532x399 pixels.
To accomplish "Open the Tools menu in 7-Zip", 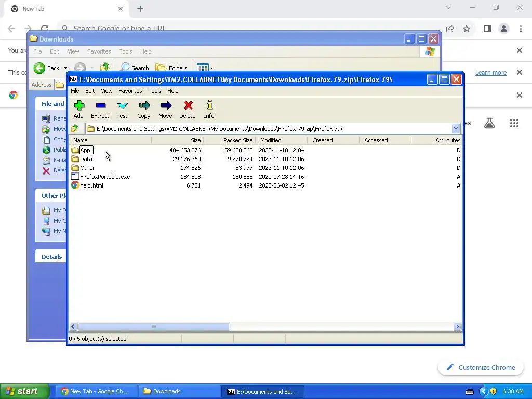I will (155, 91).
